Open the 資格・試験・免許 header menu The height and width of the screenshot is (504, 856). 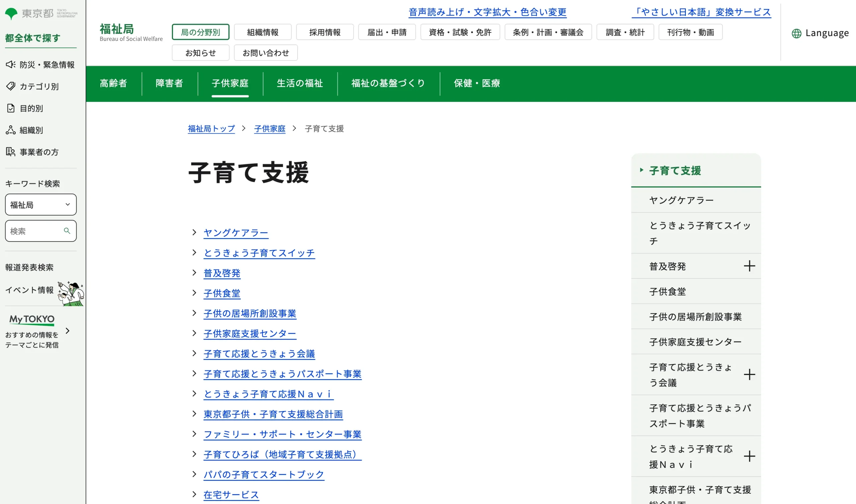click(x=460, y=32)
